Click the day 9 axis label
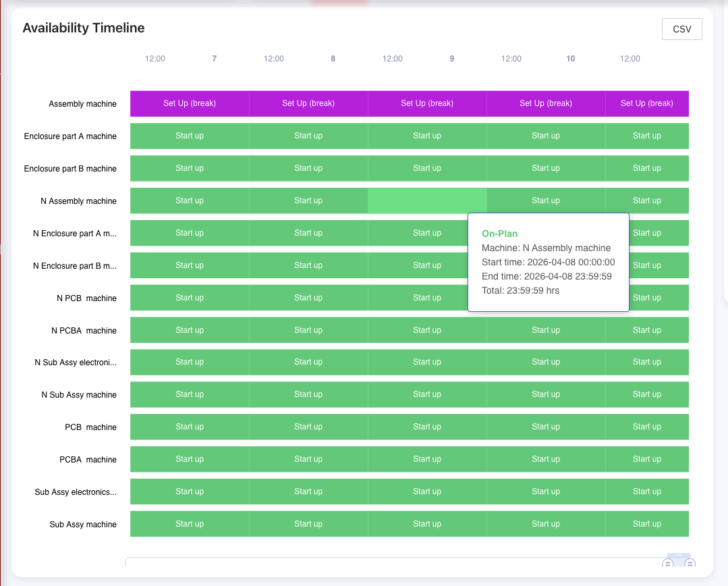Viewport: 728px width, 586px height. (x=452, y=59)
